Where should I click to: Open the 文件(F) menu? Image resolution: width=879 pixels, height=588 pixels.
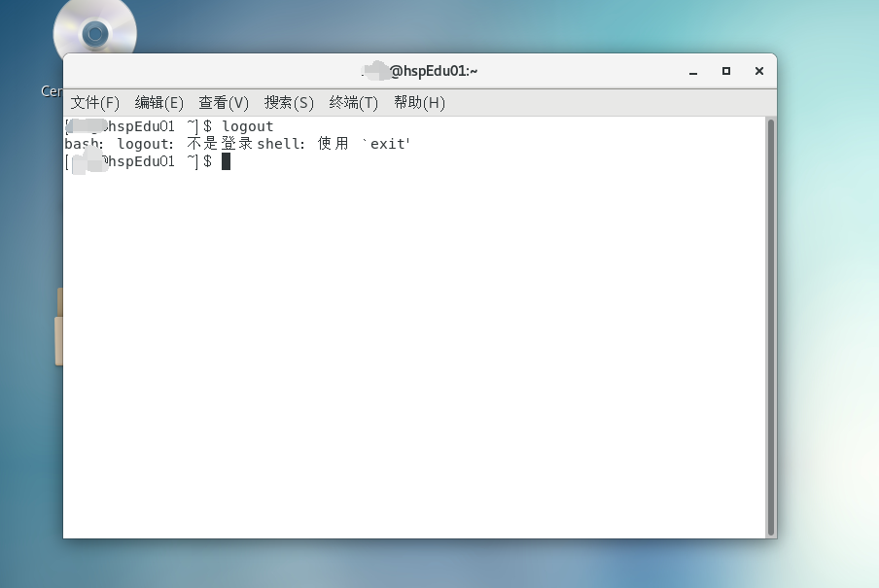pyautogui.click(x=95, y=102)
